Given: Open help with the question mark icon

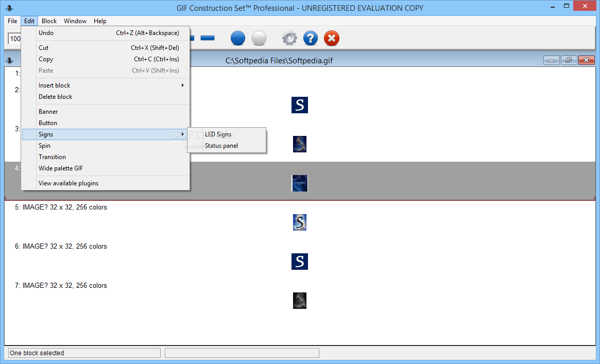Looking at the screenshot, I should pyautogui.click(x=311, y=38).
